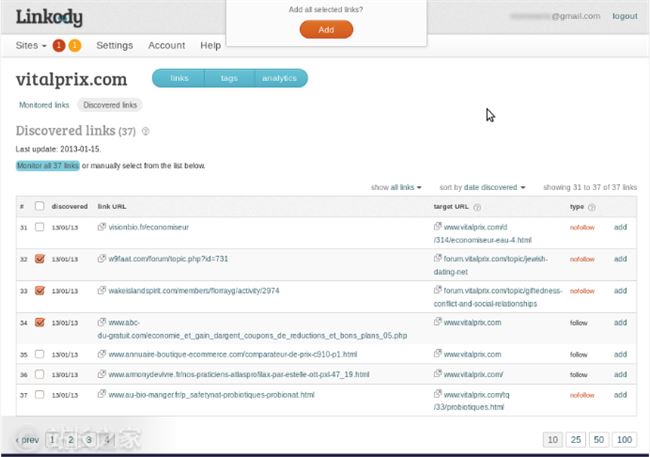Click the Linkody logo

[49, 17]
